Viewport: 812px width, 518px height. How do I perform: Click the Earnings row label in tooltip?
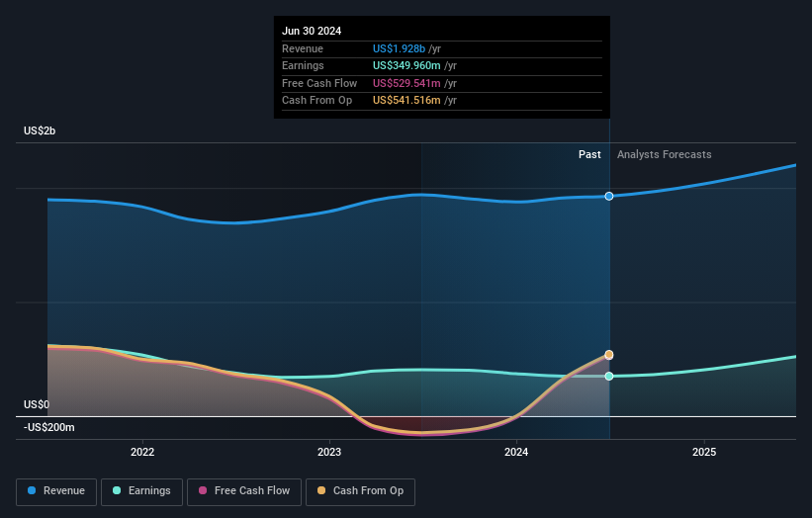click(x=303, y=65)
